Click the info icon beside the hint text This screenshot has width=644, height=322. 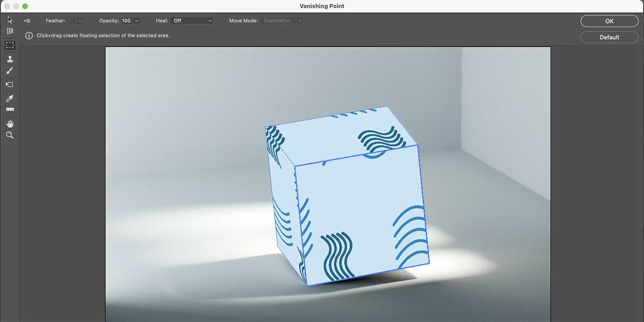(29, 35)
